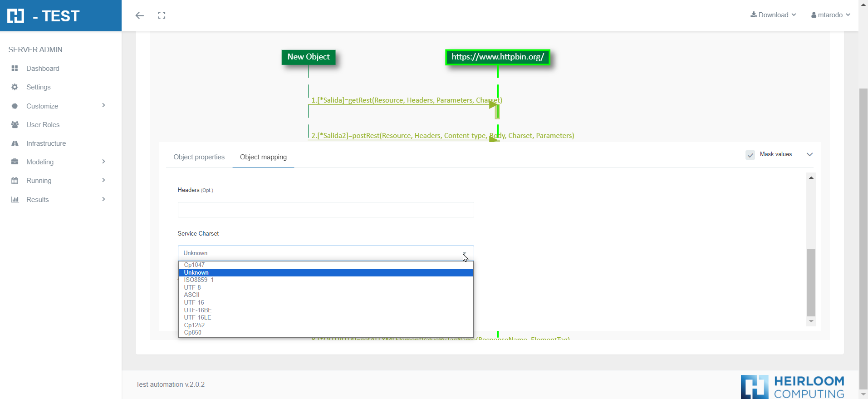Screen dimensions: 868x399
Task: Click the Headers input field
Action: tap(326, 210)
